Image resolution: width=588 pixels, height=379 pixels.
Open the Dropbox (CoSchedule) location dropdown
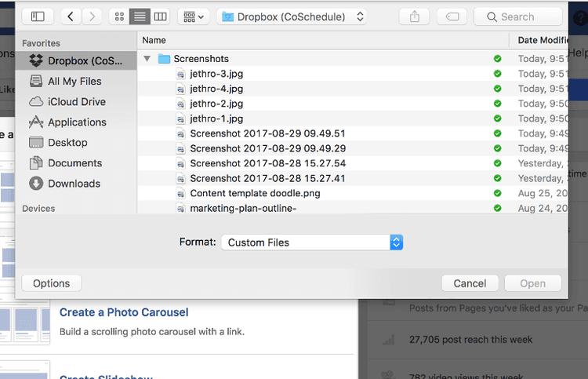[x=292, y=16]
